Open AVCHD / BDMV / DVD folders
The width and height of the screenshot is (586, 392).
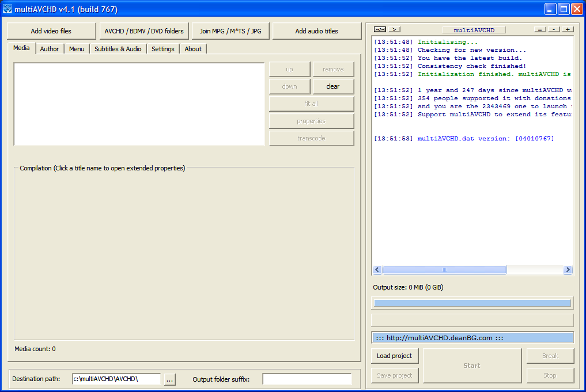144,31
